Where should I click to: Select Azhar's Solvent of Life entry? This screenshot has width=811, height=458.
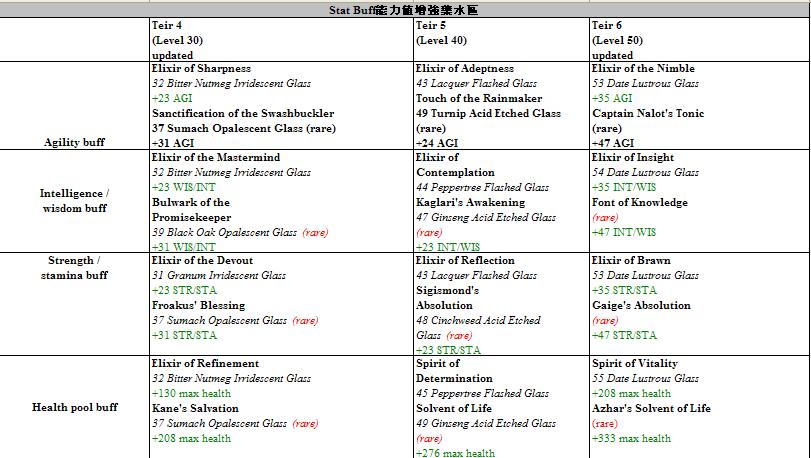pyautogui.click(x=651, y=408)
